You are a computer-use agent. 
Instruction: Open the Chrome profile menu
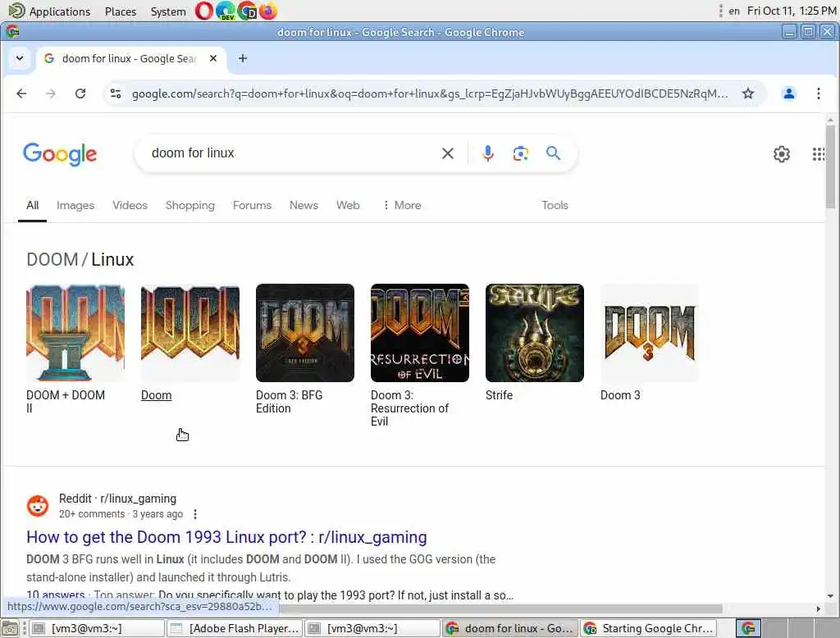point(788,93)
